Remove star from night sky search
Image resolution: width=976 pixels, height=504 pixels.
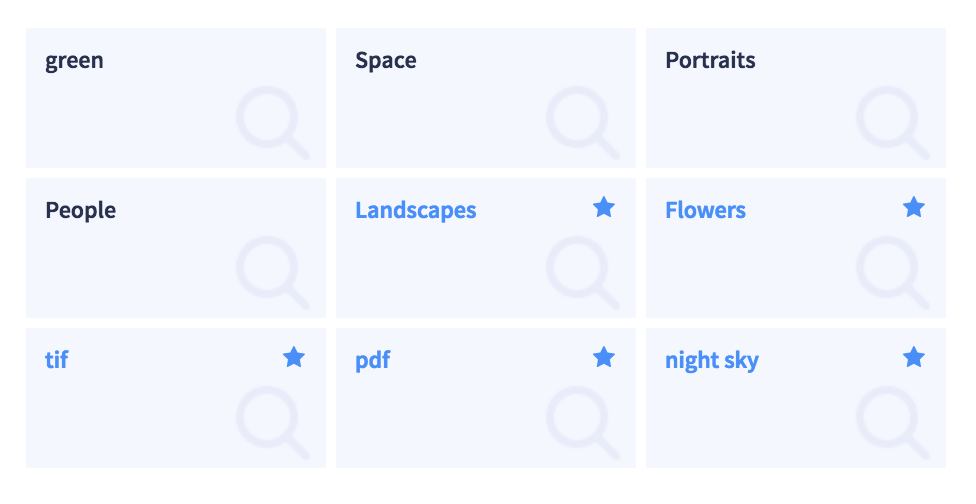(914, 358)
